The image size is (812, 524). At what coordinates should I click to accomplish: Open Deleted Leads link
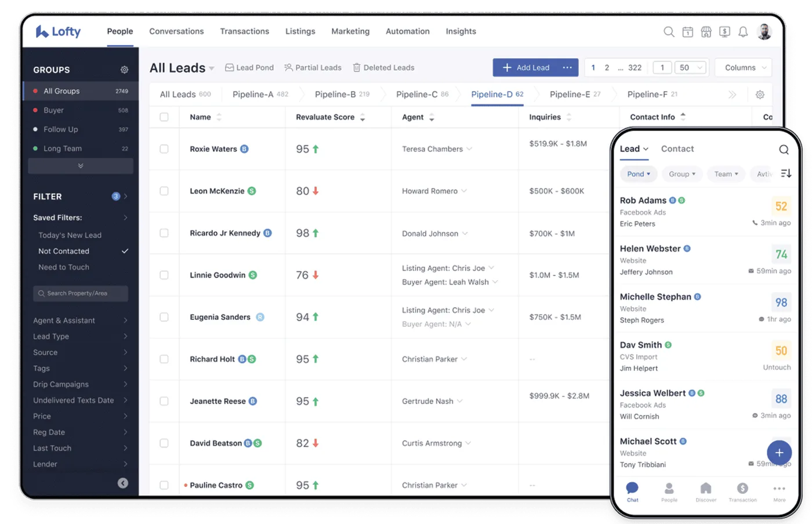point(383,68)
